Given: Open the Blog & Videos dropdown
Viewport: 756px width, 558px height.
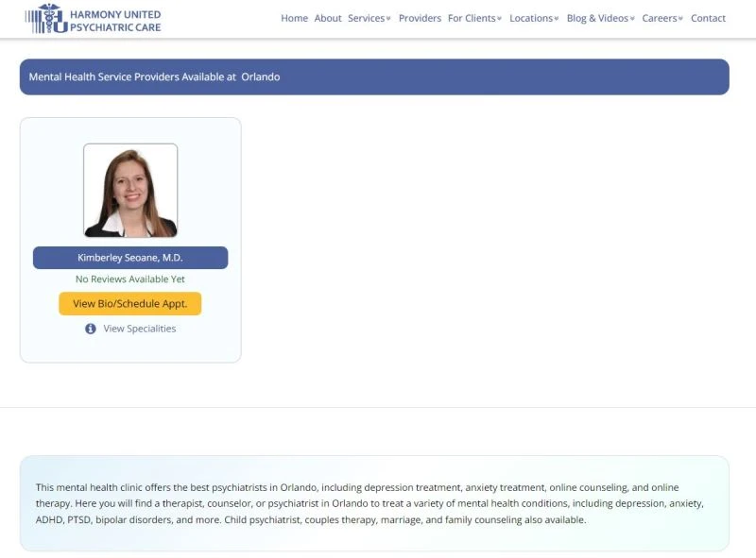Looking at the screenshot, I should tap(600, 18).
